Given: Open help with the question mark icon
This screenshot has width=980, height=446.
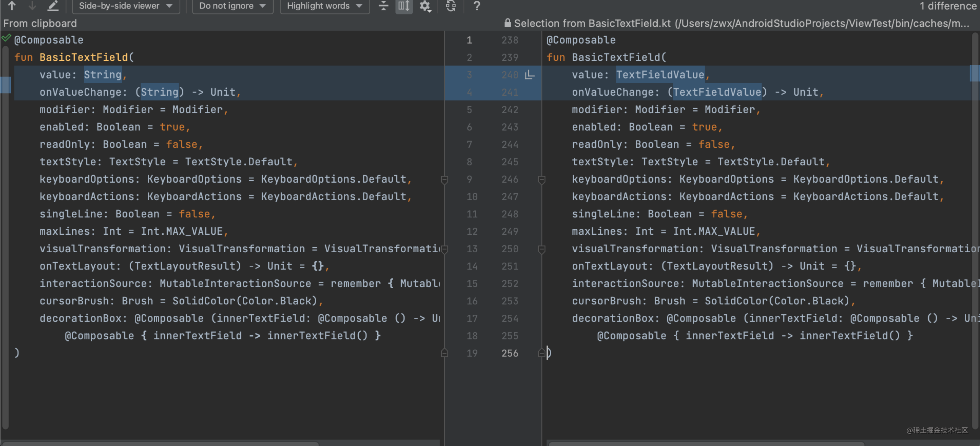Looking at the screenshot, I should 477,6.
